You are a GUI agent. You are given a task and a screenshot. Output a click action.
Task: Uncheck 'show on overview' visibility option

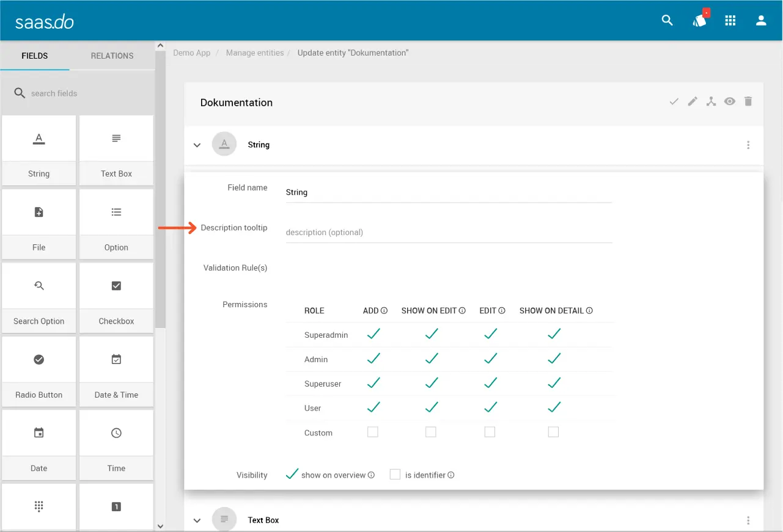click(x=292, y=475)
